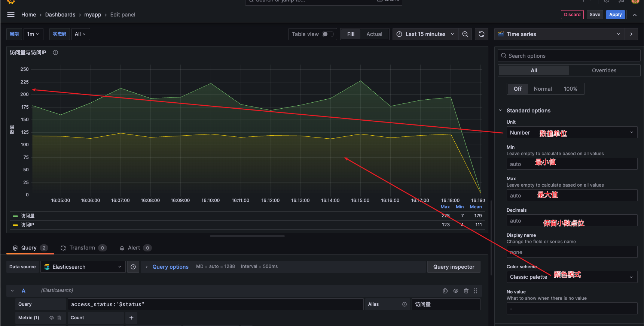
Task: Switch to the Overrides tab
Action: point(604,70)
